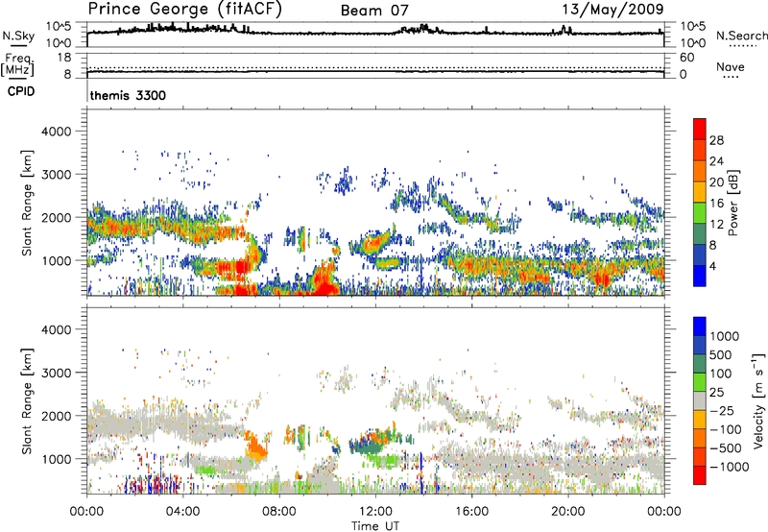Viewport: 768px width, 532px height.
Task: Click the date '13/May/2009'
Action: (612, 9)
